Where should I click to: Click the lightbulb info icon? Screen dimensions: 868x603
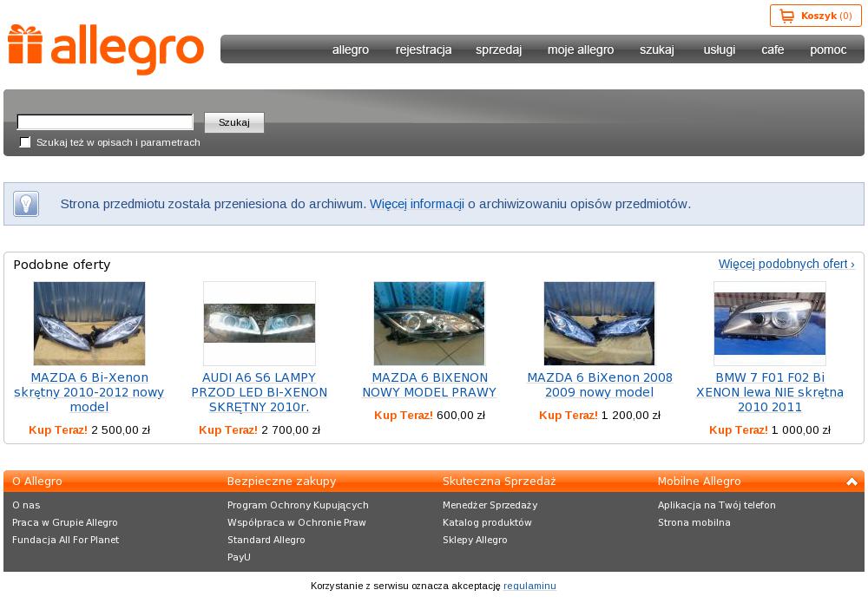click(26, 204)
